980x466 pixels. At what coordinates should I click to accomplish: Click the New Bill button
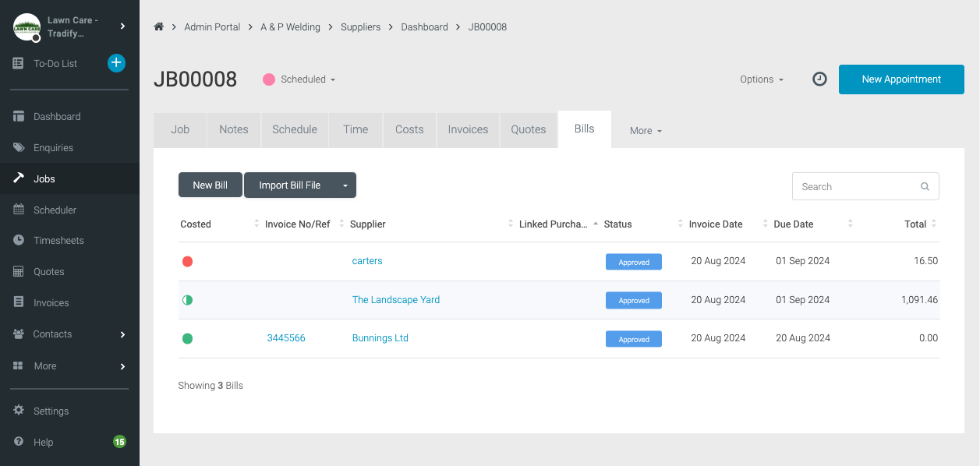(210, 185)
